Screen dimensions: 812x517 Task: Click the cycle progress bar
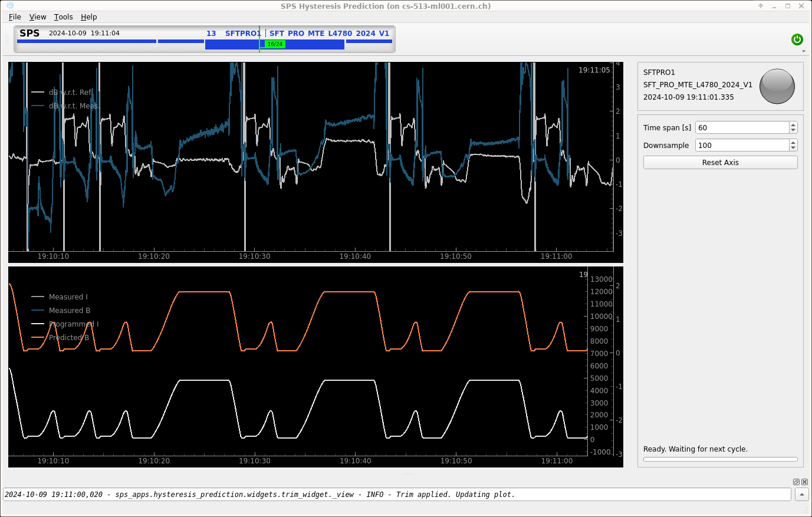tap(720, 459)
